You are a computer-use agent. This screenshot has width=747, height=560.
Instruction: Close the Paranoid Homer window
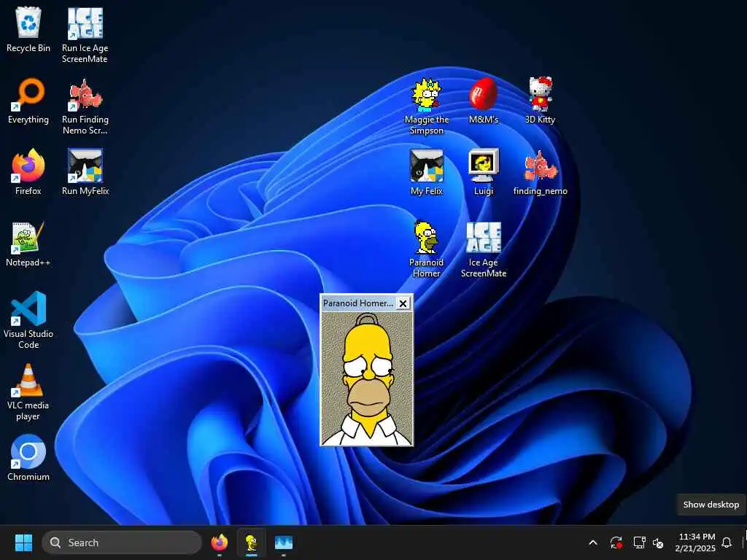pos(403,303)
